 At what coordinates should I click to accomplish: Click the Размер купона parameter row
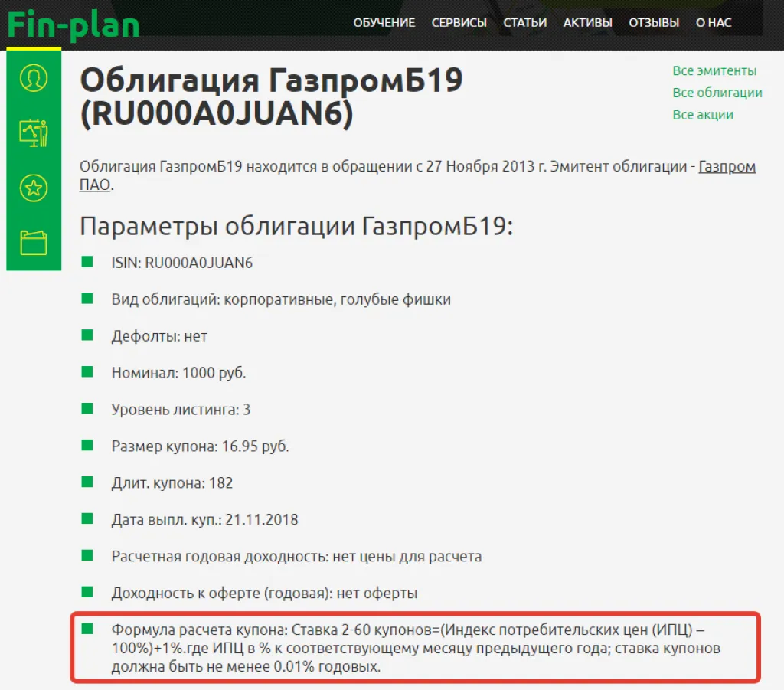pyautogui.click(x=201, y=446)
